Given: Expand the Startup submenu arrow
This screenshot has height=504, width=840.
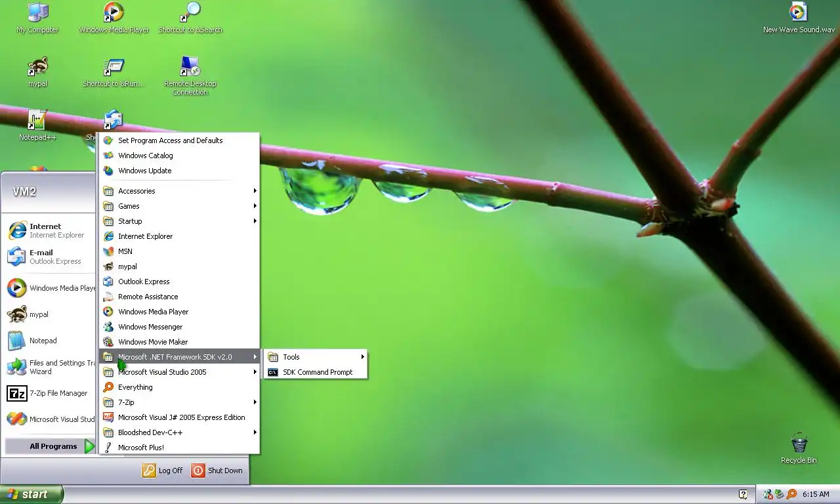Looking at the screenshot, I should click(255, 221).
